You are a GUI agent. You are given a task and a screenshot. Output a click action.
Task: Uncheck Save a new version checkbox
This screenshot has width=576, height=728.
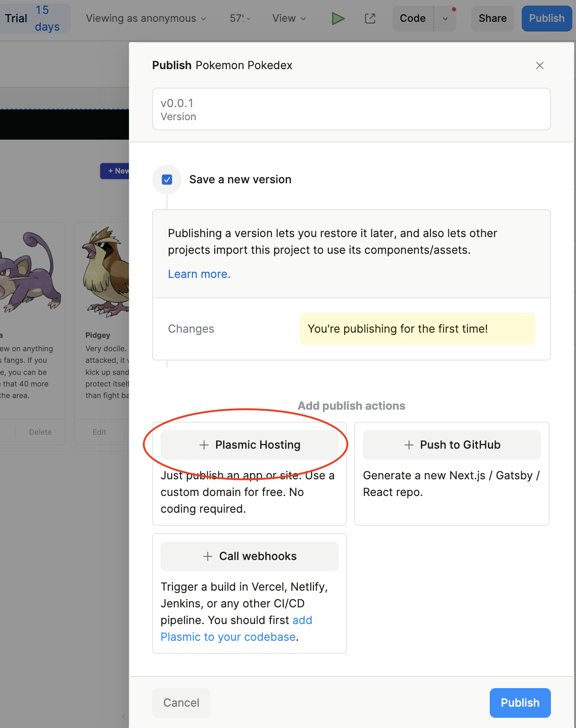click(x=167, y=180)
